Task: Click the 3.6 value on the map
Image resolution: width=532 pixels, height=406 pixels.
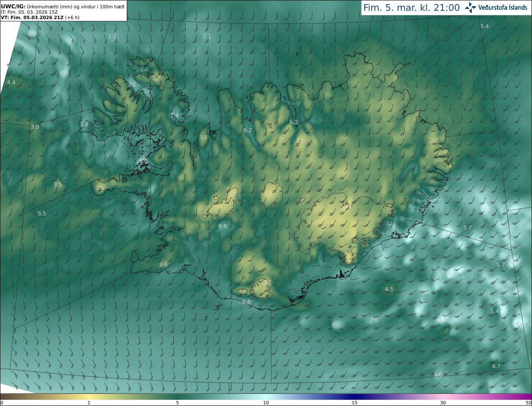Action: pos(163,265)
